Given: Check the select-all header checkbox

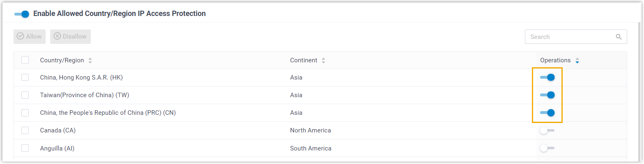Looking at the screenshot, I should 25,60.
